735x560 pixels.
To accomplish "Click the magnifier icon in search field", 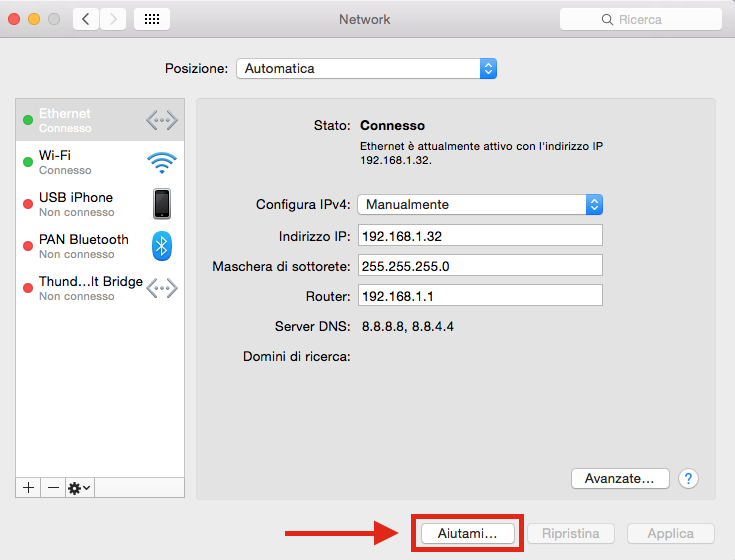I will coord(607,20).
